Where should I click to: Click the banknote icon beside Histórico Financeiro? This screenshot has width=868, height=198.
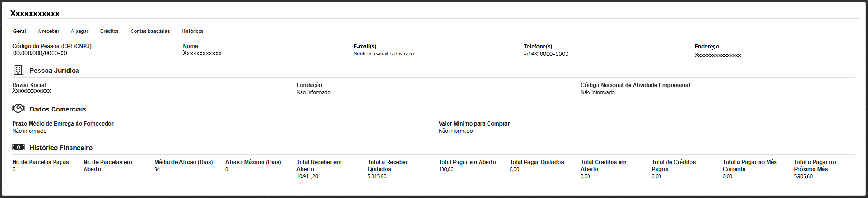[18, 147]
